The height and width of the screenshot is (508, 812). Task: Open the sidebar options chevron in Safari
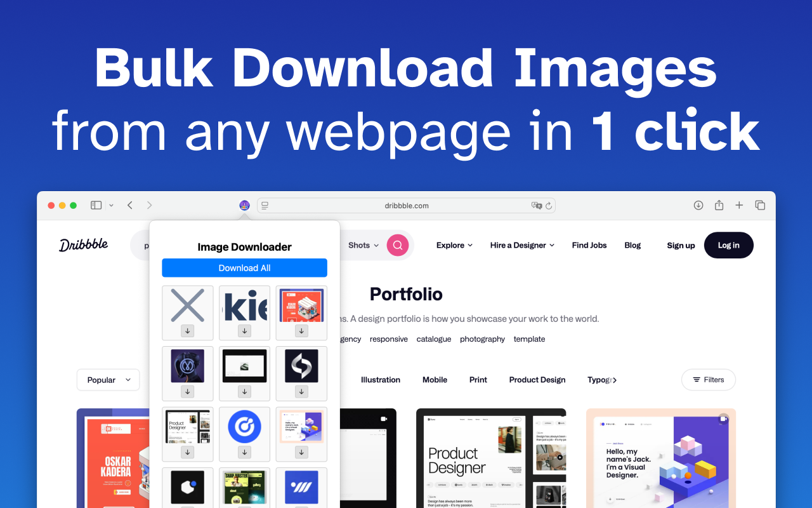112,205
